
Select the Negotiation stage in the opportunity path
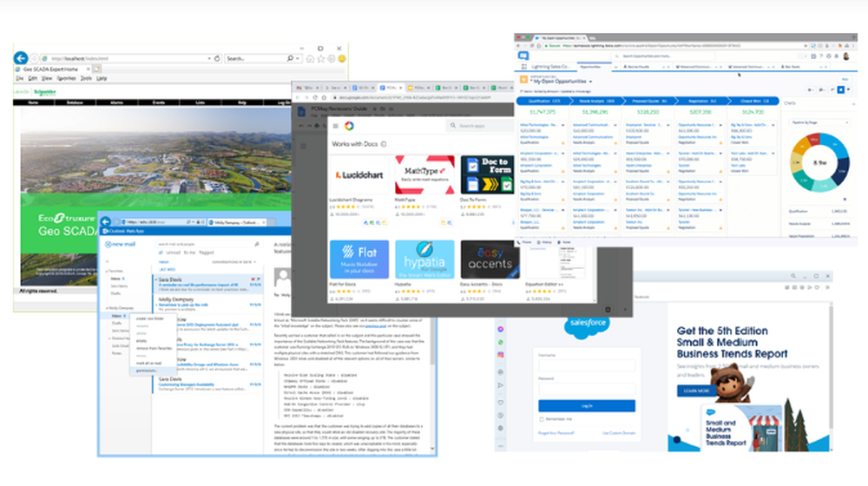(x=701, y=102)
